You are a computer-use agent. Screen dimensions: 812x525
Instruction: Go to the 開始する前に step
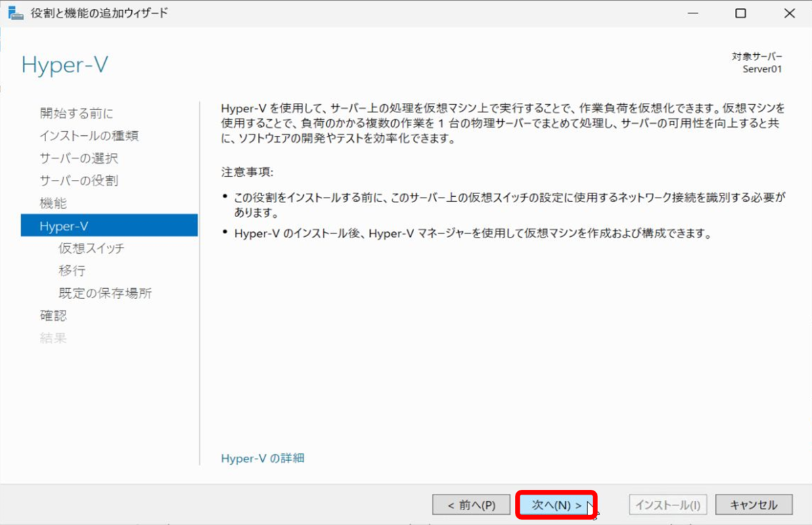(76, 113)
